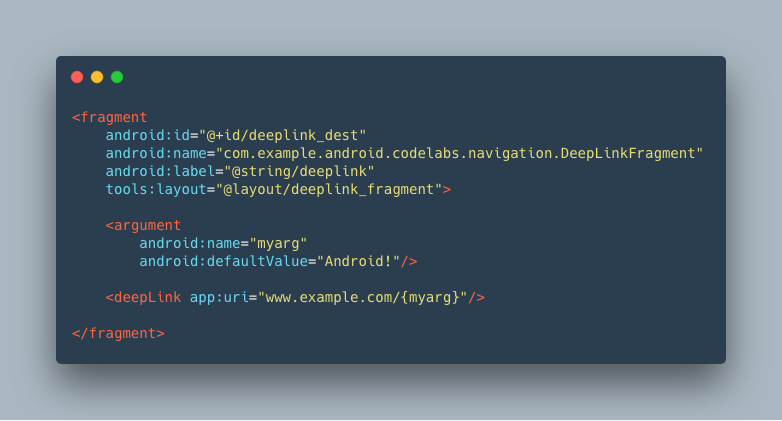Click the android:defaultValue attribute
This screenshot has width=782, height=421.
click(223, 261)
